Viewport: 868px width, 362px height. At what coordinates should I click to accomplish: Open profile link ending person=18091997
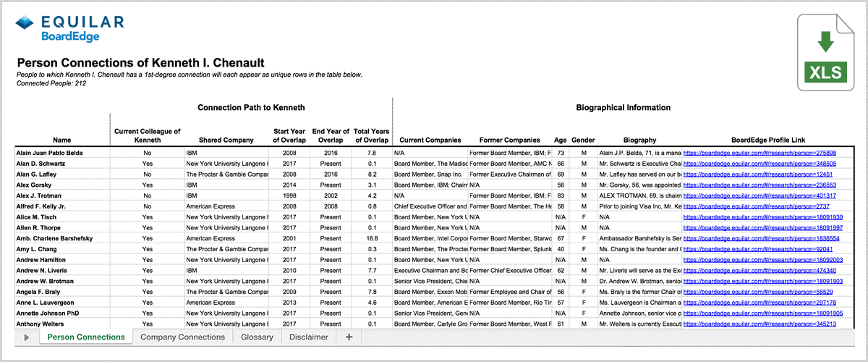tap(763, 228)
